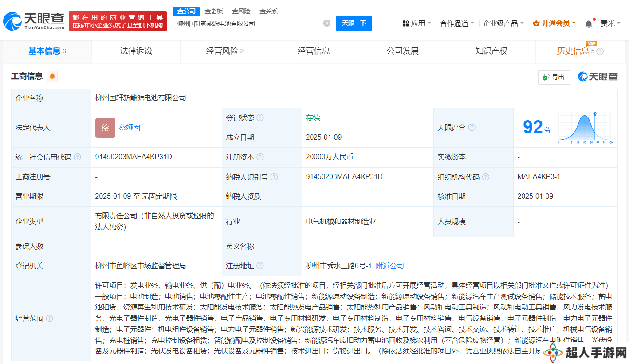Screen dimensions: 629x364
Task: Click the 成立日期 value 2025-01-09
Action: [324, 137]
